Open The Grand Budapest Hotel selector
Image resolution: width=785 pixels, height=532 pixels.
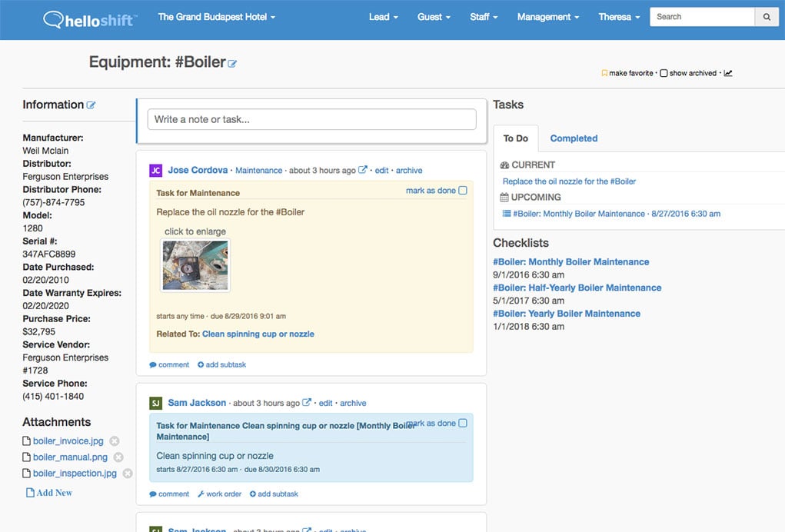[216, 16]
